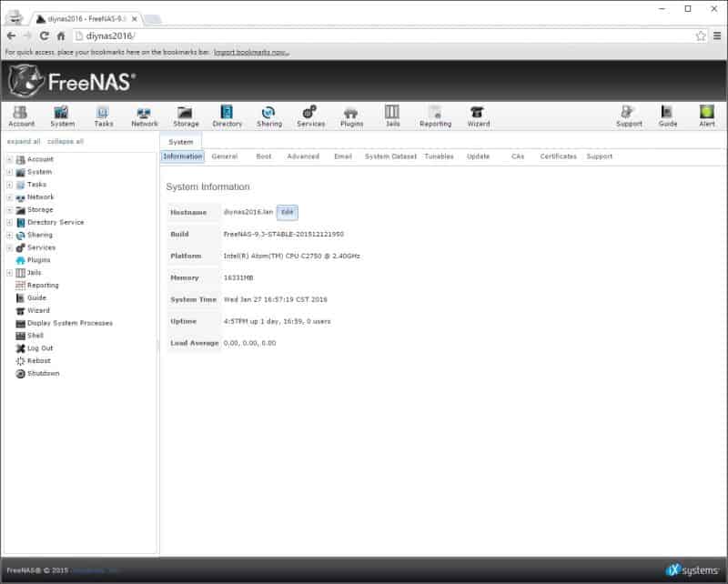Select the Support tab in System panel
Screen dimensions: 728x584
[599, 156]
